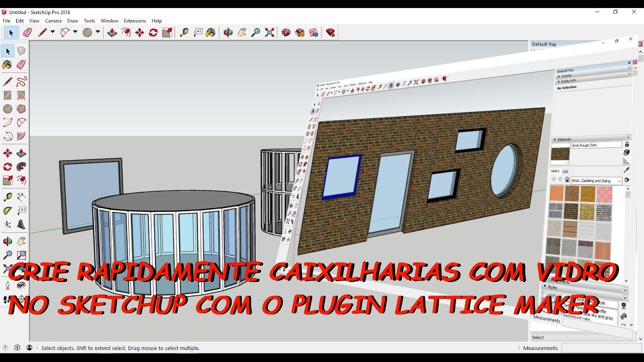
Task: Select the Axes tool in the Large Tool Set
Action: click(x=8, y=224)
